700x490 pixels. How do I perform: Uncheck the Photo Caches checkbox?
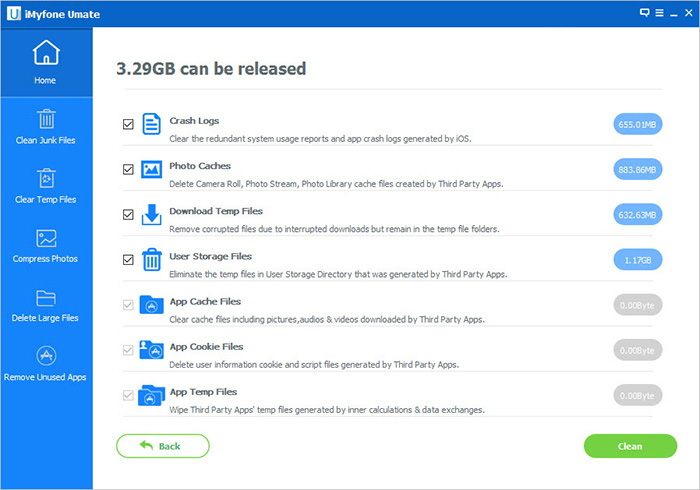click(127, 170)
